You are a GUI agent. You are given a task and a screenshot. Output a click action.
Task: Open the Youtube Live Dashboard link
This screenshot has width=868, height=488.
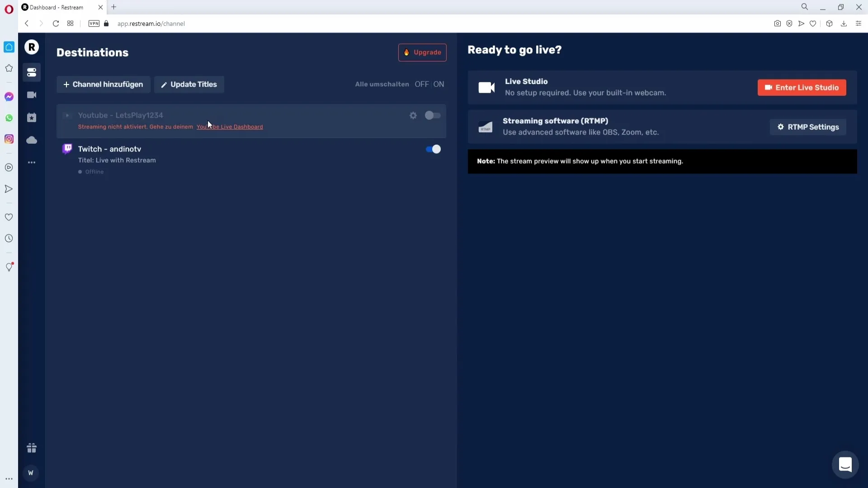[x=230, y=127]
